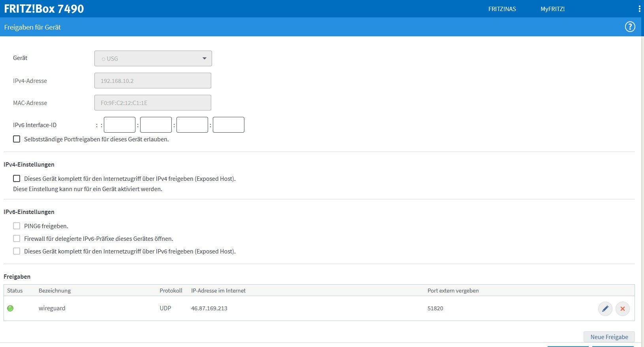Select the UDP protocol cell
644x347 pixels.
pos(165,308)
